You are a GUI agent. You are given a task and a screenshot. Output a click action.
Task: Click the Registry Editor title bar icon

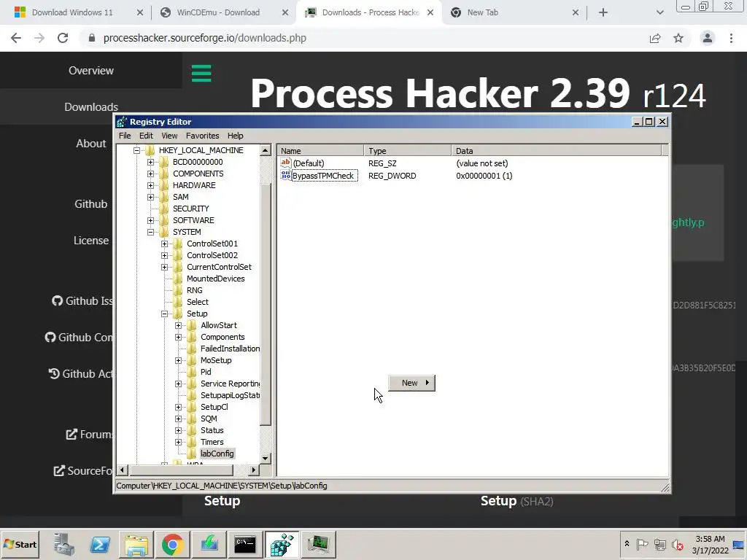[x=122, y=122]
